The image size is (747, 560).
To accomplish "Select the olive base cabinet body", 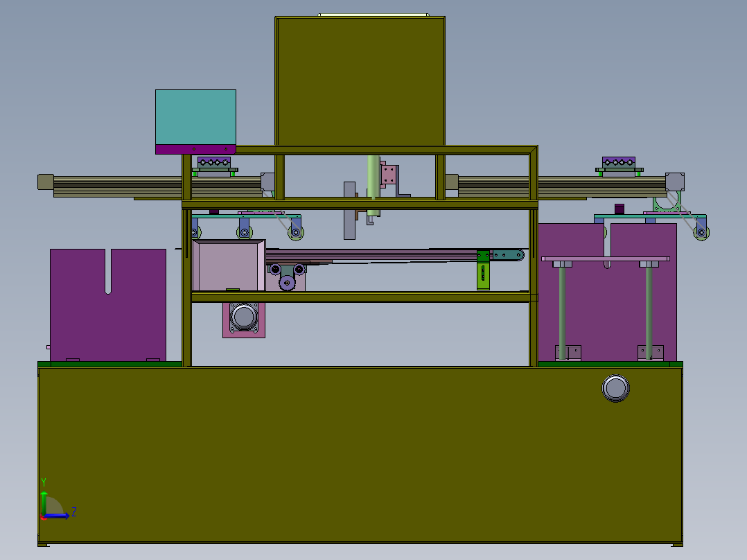I will 360,455.
